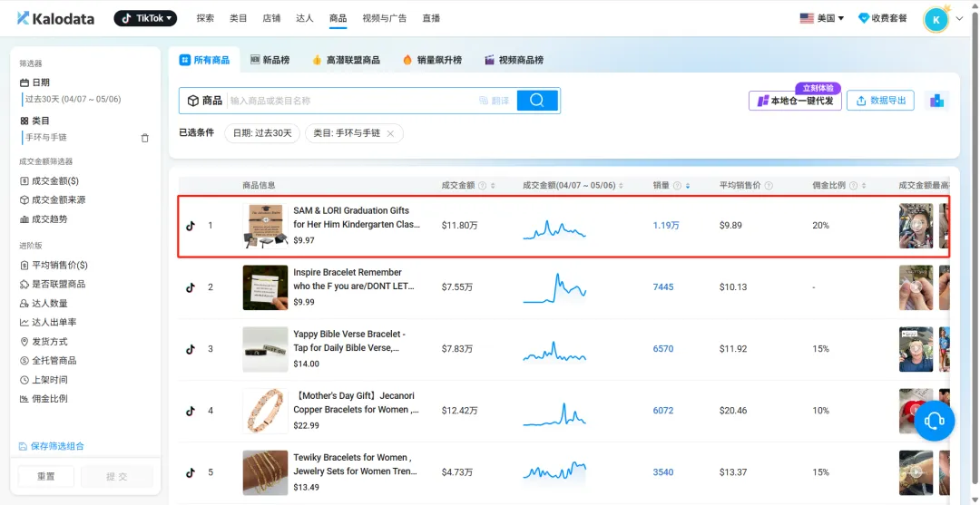Click the 翻译 translate icon
Viewport: 980px width, 505px height.
(x=494, y=101)
